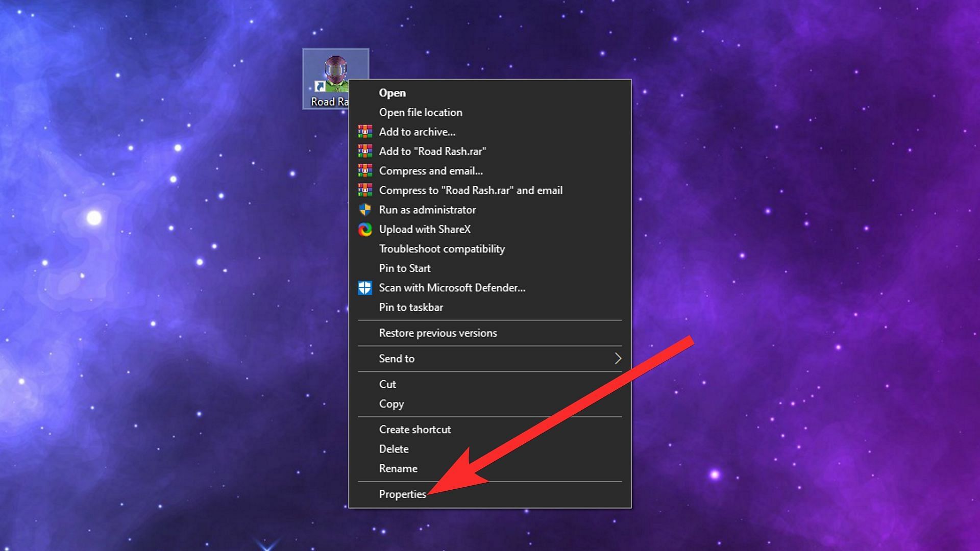
Task: Click 'Pin to taskbar' option
Action: click(x=411, y=308)
